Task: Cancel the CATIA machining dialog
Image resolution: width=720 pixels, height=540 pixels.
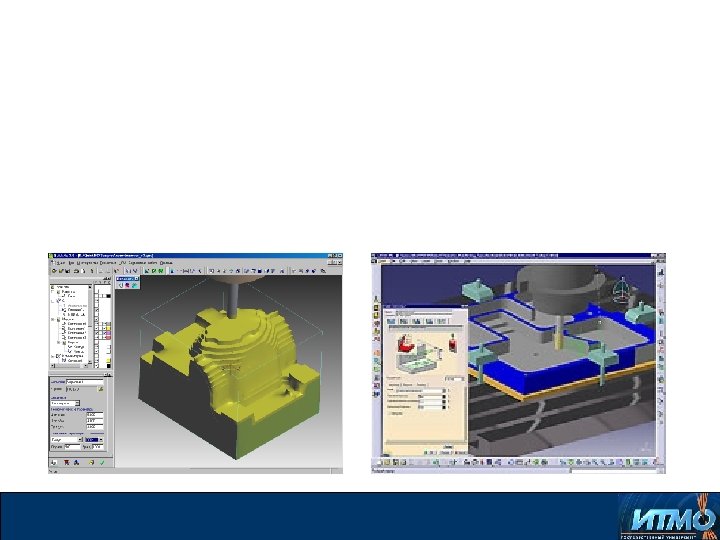Action: click(461, 453)
